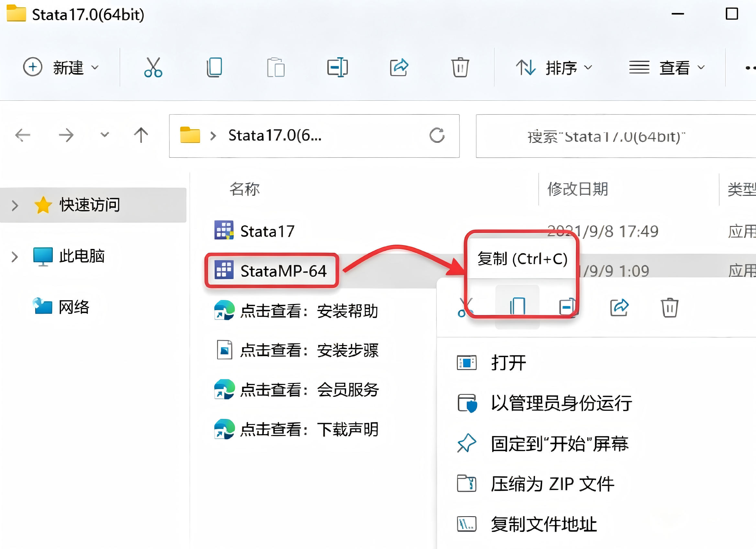Click the Stata17.0(6... address bar path

pos(275,136)
